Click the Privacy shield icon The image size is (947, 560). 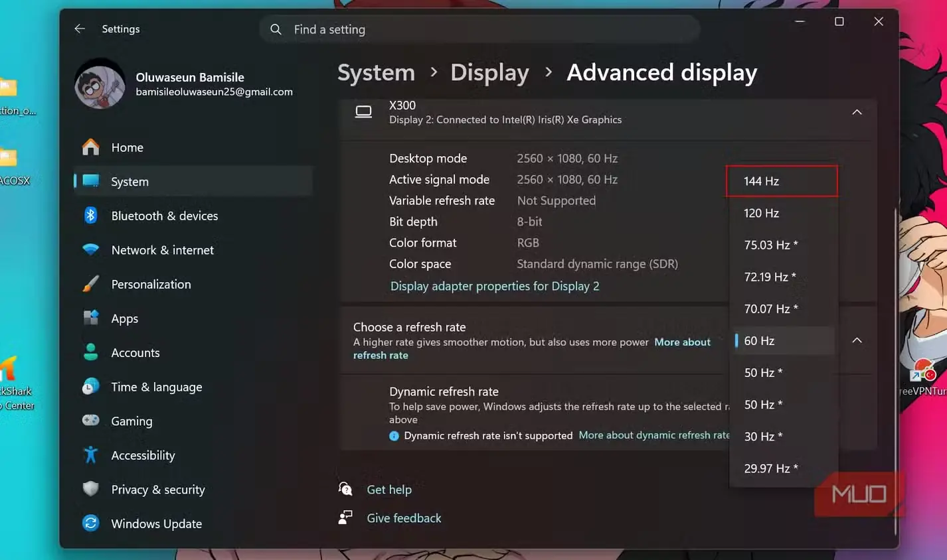[91, 489]
